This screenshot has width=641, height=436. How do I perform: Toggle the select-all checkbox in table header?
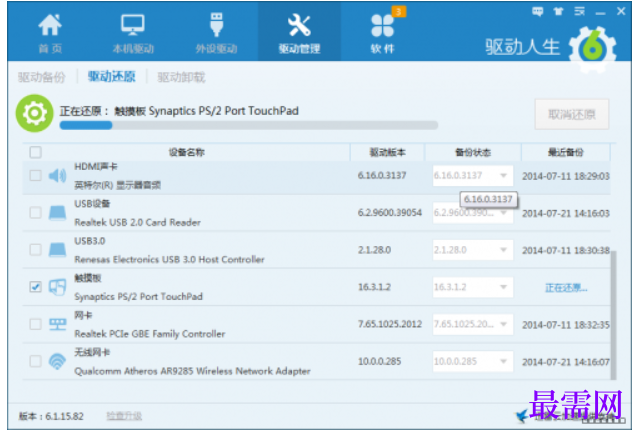[x=36, y=152]
